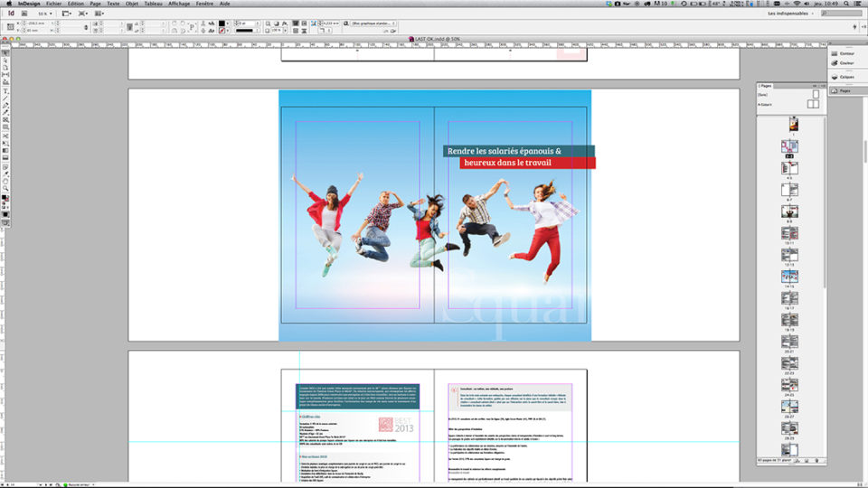
Task: Select the Gradient Swatch tool
Action: click(5, 150)
